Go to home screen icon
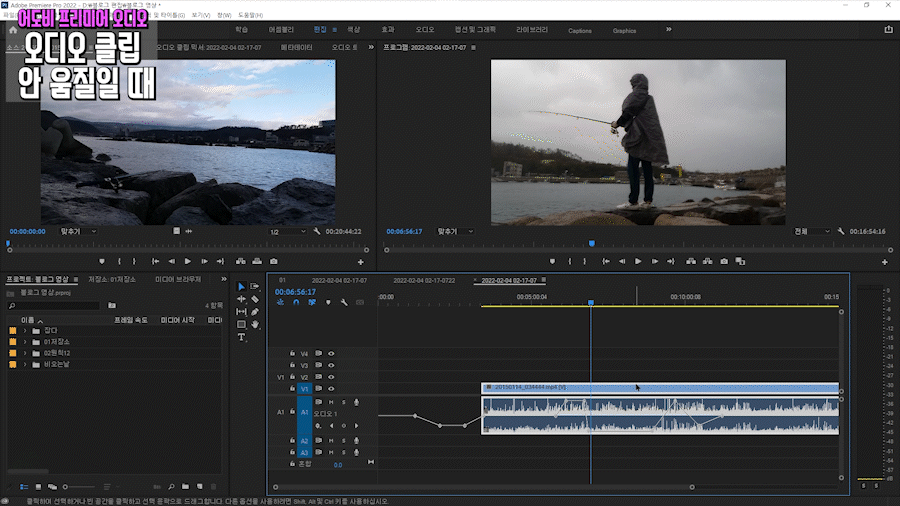 point(13,30)
